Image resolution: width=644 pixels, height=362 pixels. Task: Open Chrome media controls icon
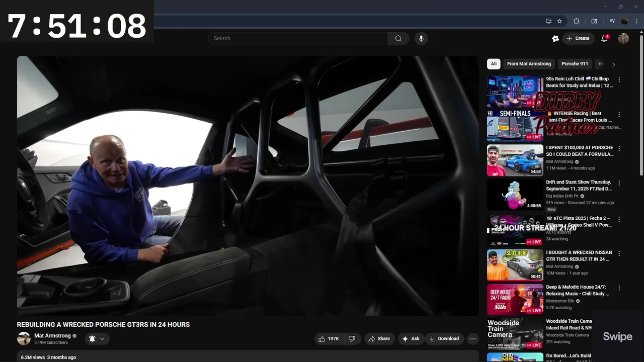click(612, 21)
